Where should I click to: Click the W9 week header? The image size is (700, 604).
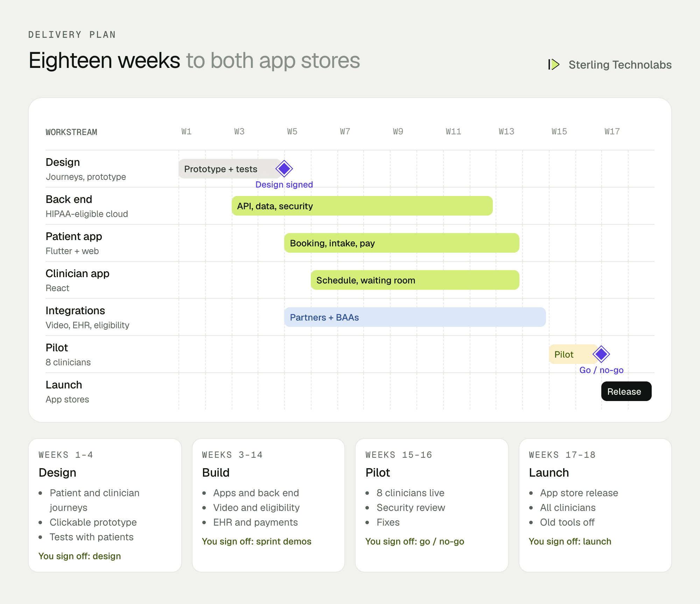pos(398,132)
